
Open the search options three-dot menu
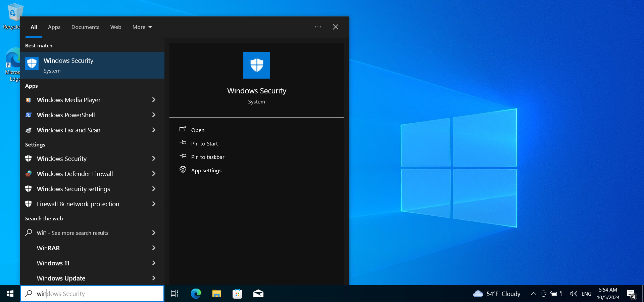tap(318, 27)
